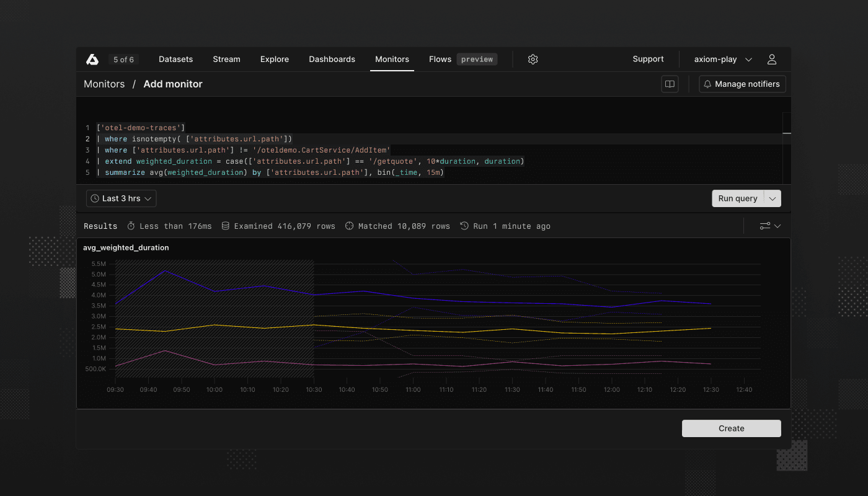
Task: Open the Last 3 hrs time range dropdown
Action: pos(121,198)
